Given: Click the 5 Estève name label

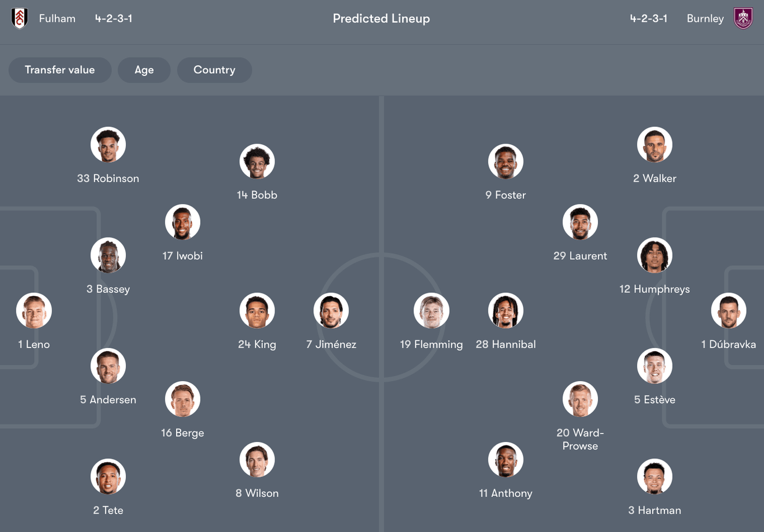Looking at the screenshot, I should [654, 400].
